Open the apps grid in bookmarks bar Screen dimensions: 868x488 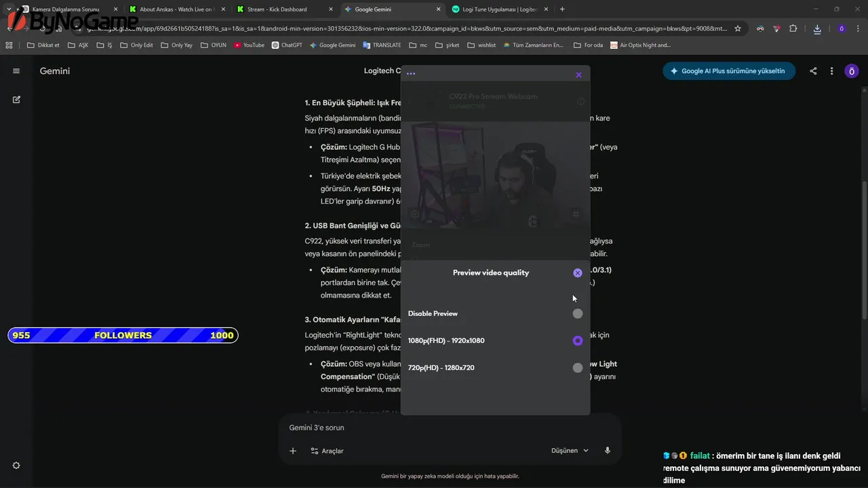click(9, 45)
